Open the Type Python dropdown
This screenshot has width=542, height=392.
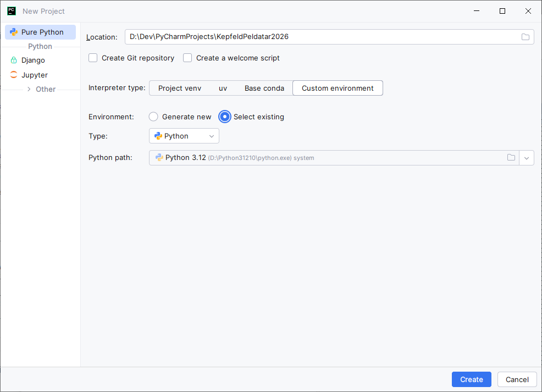point(184,136)
